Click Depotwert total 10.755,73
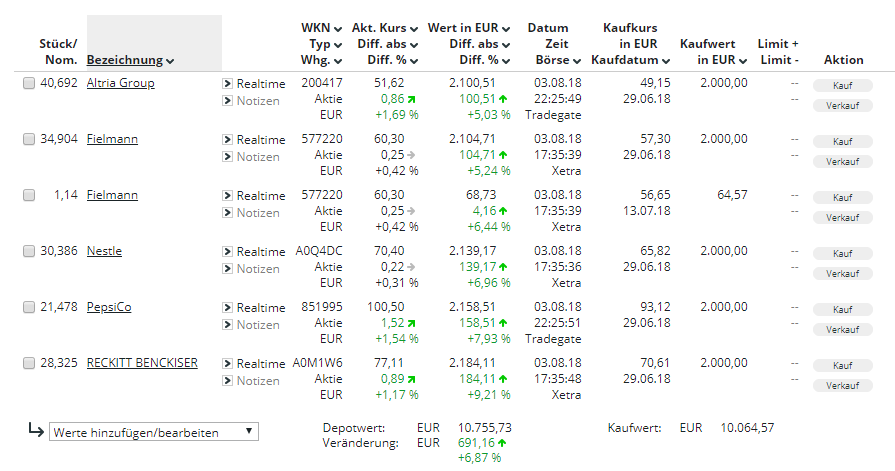The image size is (895, 471). tap(485, 428)
